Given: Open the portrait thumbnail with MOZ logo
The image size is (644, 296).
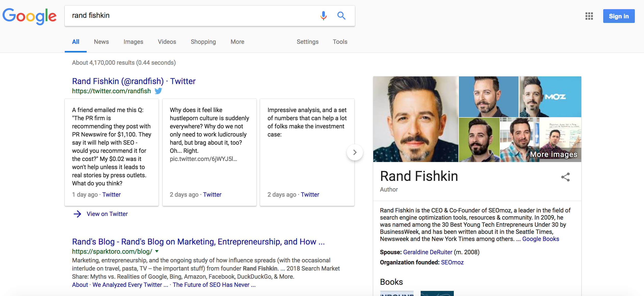Looking at the screenshot, I should coord(550,97).
